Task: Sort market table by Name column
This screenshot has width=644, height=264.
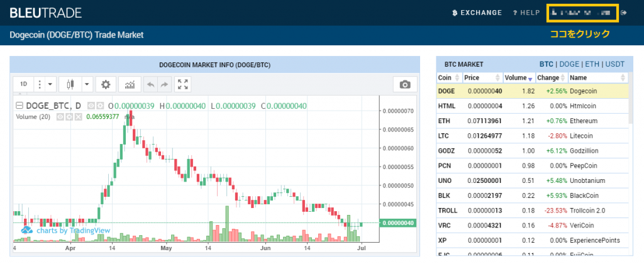Action: click(x=598, y=77)
